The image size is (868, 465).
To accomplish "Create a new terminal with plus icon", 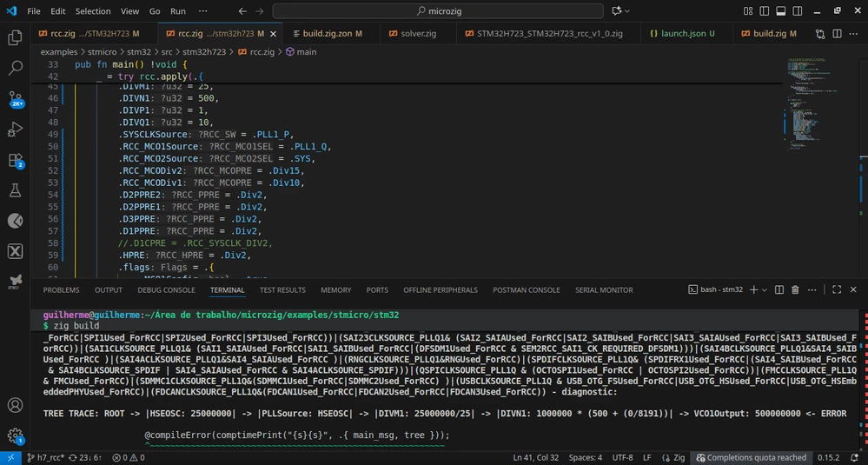I will click(753, 289).
